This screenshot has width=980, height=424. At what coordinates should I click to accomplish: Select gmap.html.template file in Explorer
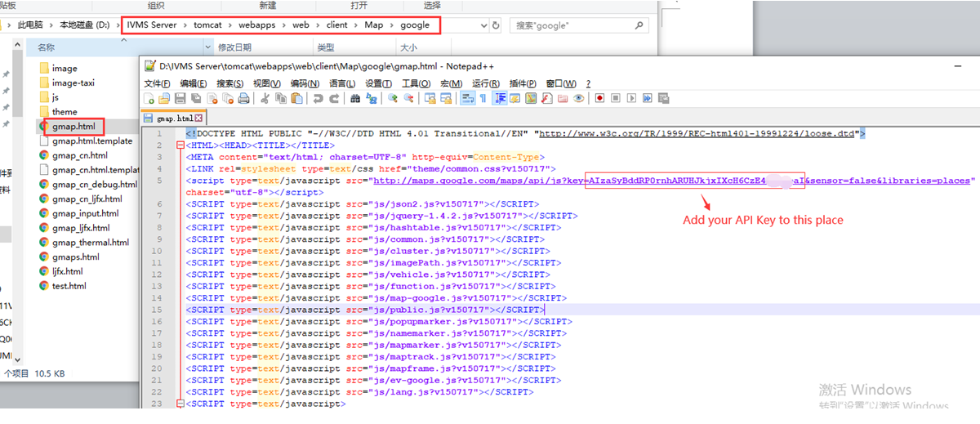(x=92, y=141)
